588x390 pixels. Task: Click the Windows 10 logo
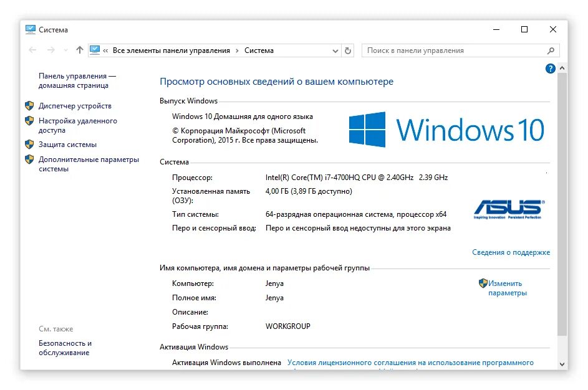coord(446,130)
